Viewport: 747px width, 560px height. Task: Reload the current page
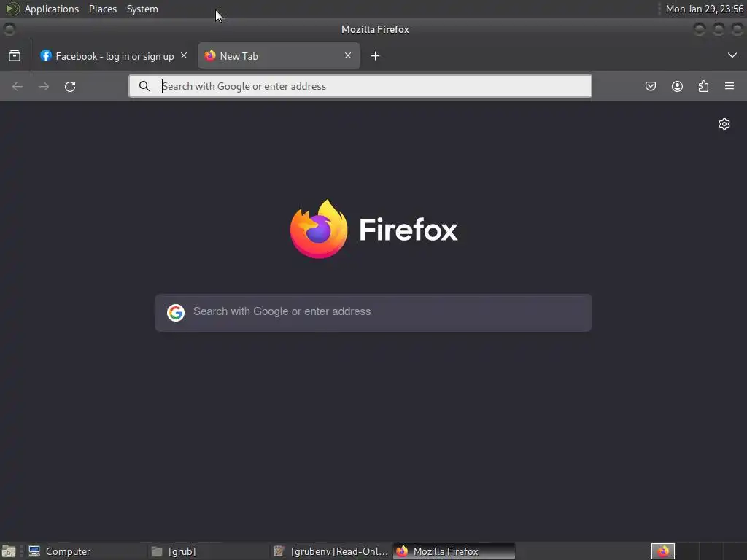tap(70, 86)
